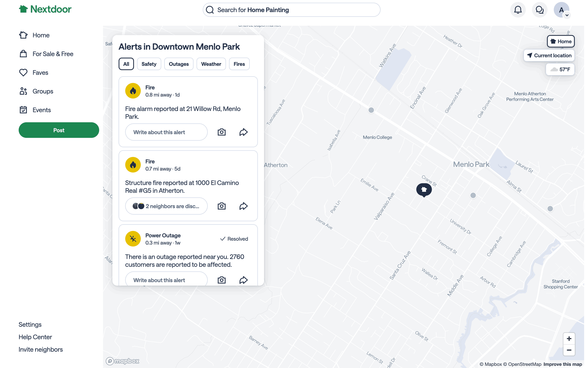Filter alerts by Weather
The width and height of the screenshot is (588, 368).
pos(211,64)
